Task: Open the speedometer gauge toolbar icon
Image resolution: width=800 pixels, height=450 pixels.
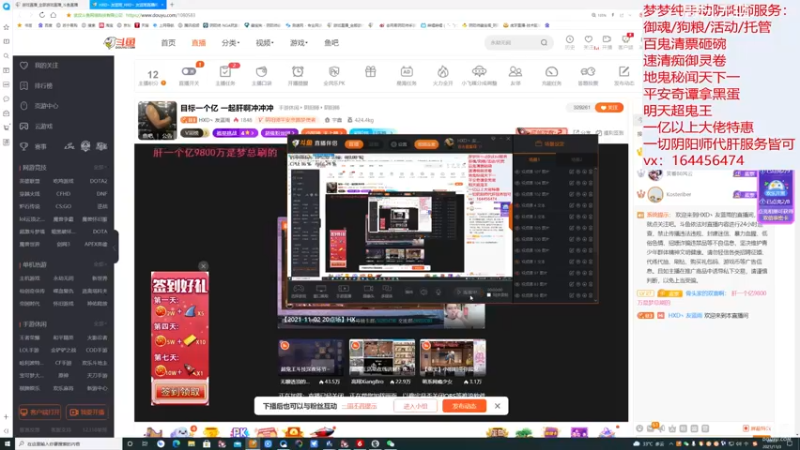Action: point(552,71)
